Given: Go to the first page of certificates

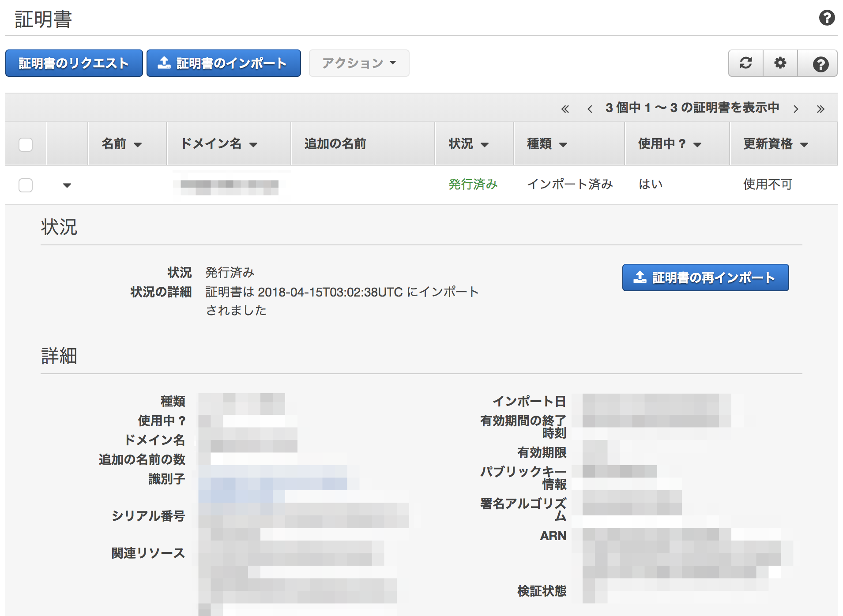Looking at the screenshot, I should click(x=565, y=109).
